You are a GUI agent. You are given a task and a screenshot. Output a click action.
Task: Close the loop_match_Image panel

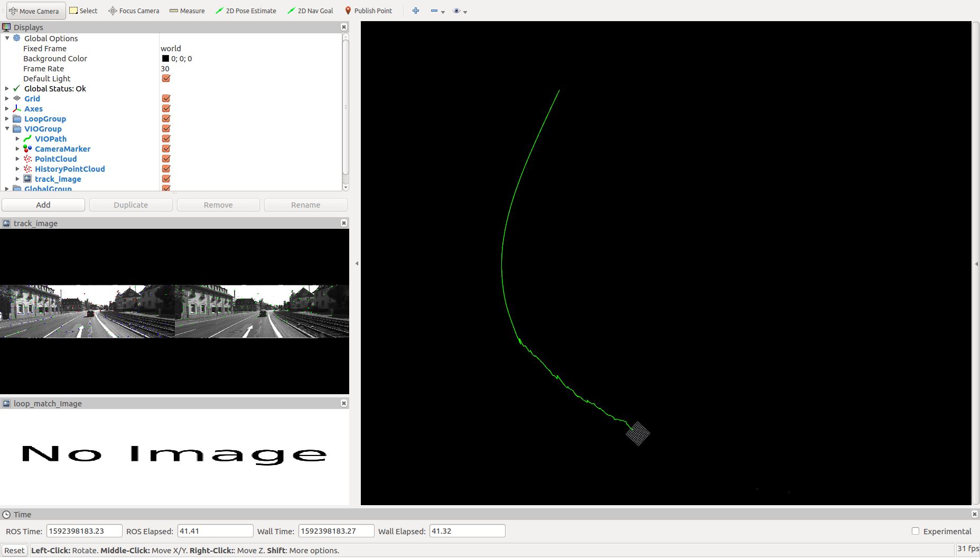[344, 403]
